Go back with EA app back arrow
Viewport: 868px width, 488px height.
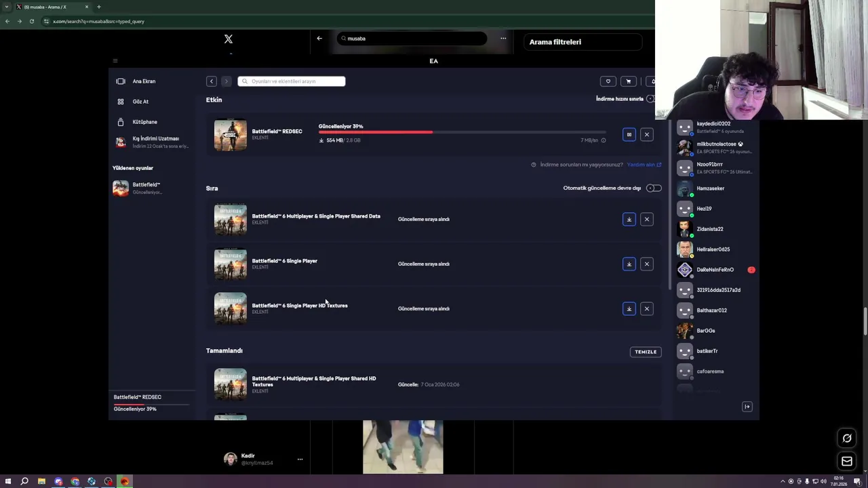(x=212, y=81)
